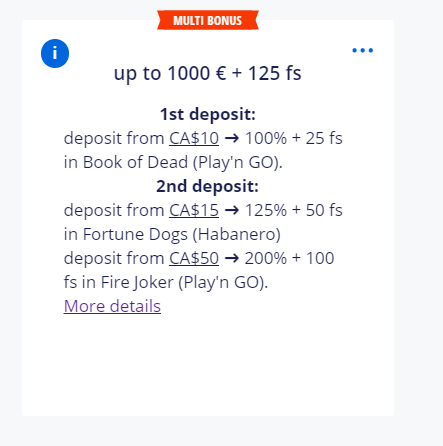443x446 pixels.
Task: Select the '2nd deposit:' heading
Action: pyautogui.click(x=207, y=186)
